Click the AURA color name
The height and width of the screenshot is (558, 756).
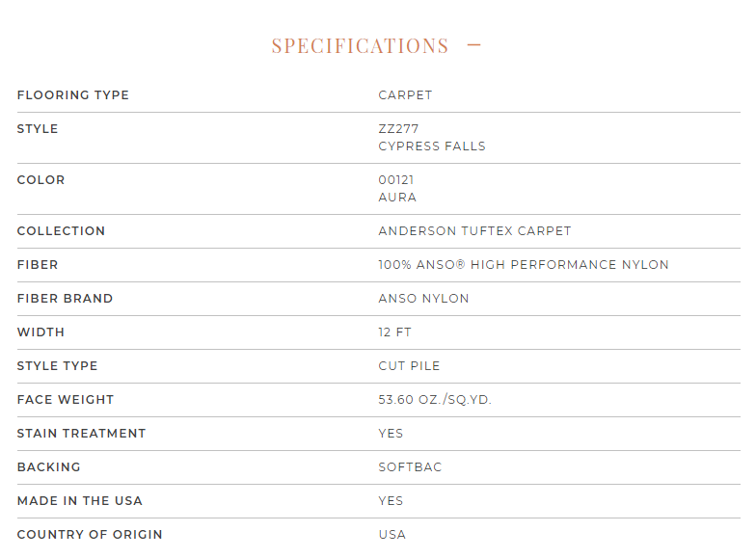(x=397, y=197)
